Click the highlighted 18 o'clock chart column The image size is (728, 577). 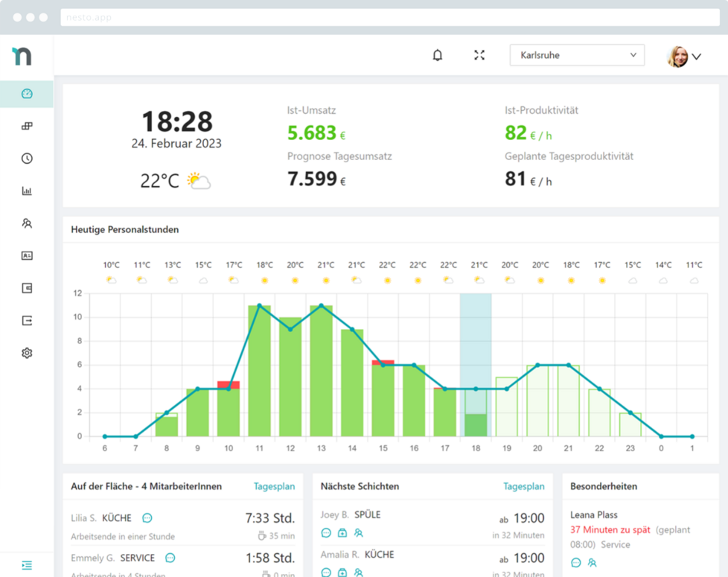click(x=476, y=365)
